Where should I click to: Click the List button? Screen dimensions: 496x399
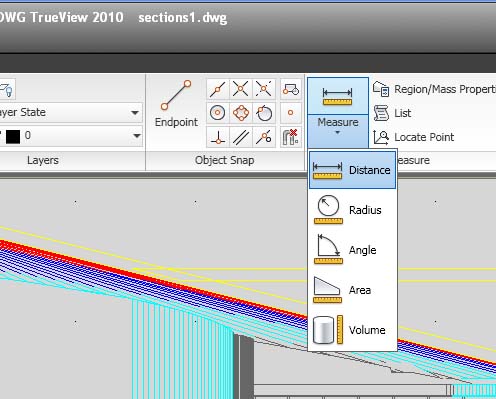click(x=392, y=113)
